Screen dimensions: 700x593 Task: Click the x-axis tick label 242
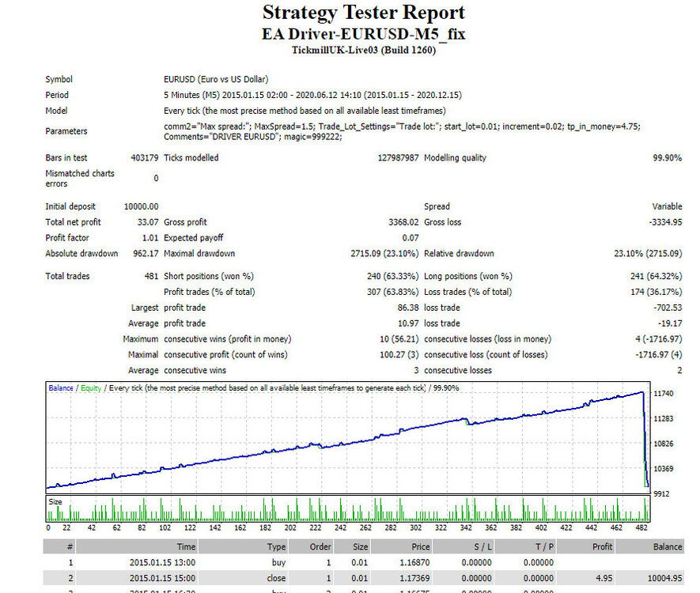click(341, 528)
